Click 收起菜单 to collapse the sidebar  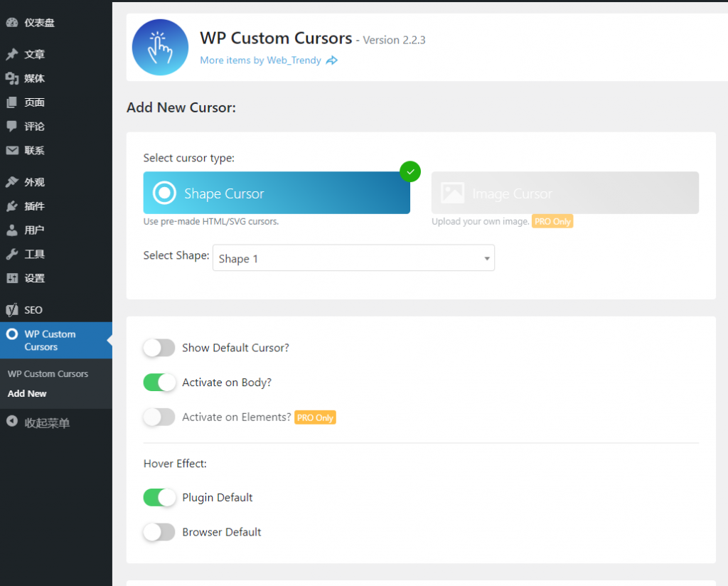(x=47, y=423)
